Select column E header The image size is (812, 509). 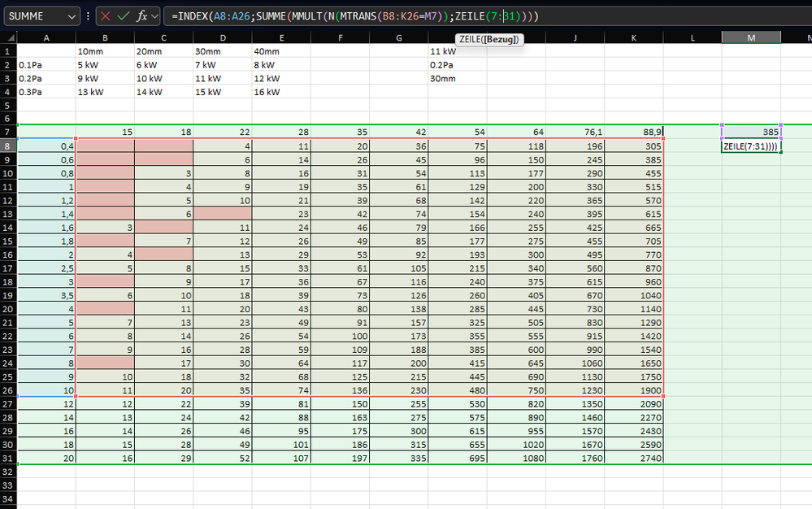(281, 37)
